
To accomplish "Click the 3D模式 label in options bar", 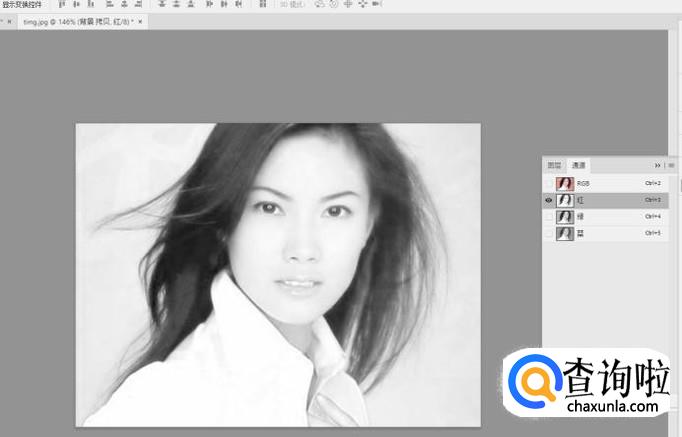I will (293, 4).
